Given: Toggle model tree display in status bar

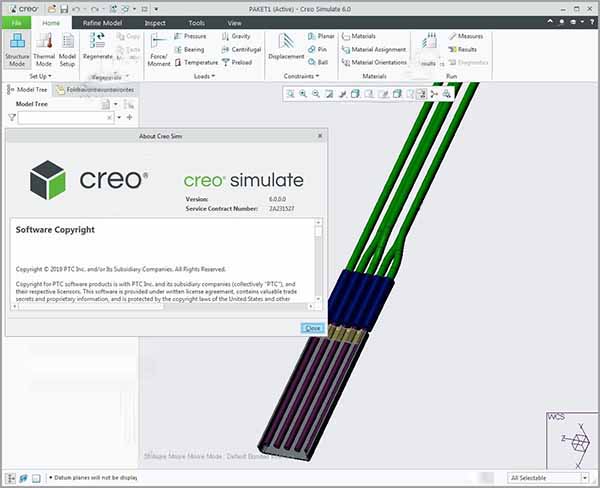Looking at the screenshot, I should pos(11,478).
